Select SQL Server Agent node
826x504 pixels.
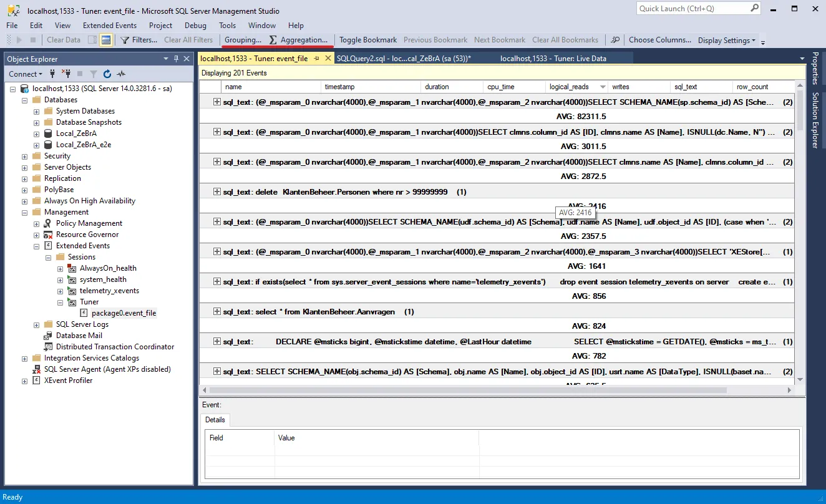(x=107, y=369)
